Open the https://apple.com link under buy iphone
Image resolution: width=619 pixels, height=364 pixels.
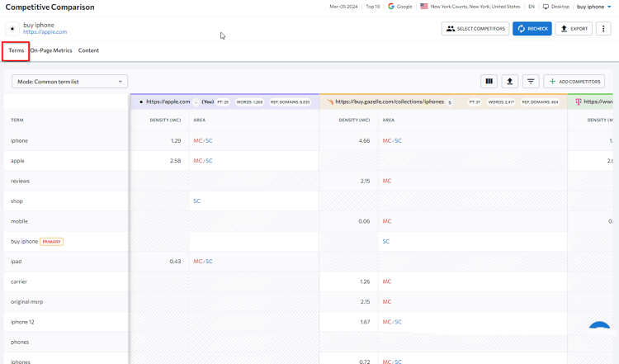pos(45,32)
